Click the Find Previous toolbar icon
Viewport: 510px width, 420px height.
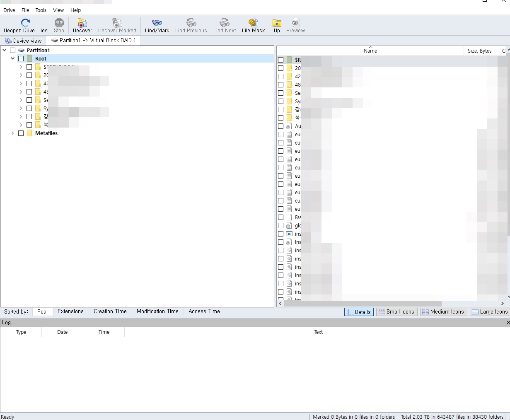tap(191, 23)
